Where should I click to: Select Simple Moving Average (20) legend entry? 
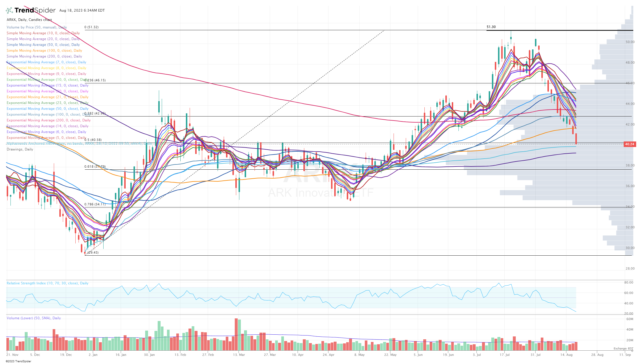[x=43, y=39]
